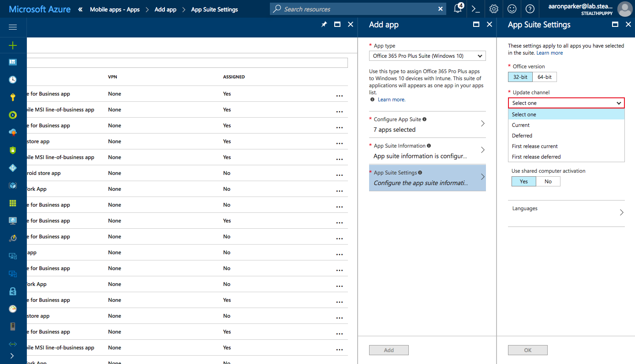Click the smiley feedback icon
Screen dimensions: 635x364
click(x=512, y=9)
